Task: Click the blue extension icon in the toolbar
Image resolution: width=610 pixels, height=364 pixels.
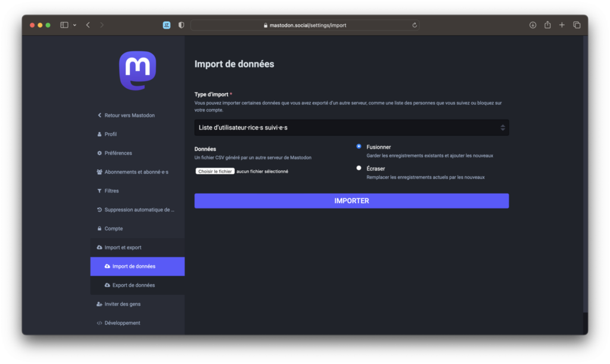Action: pyautogui.click(x=167, y=25)
